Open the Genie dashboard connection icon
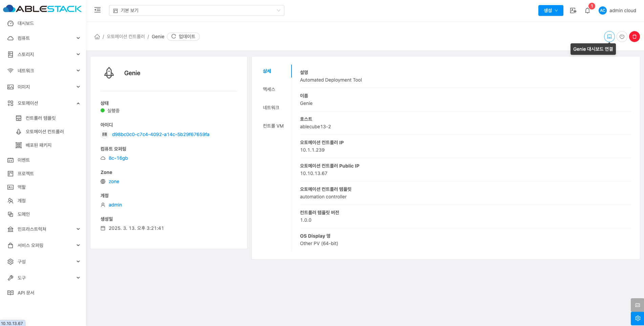Viewport: 644px width, 326px height. pyautogui.click(x=609, y=37)
